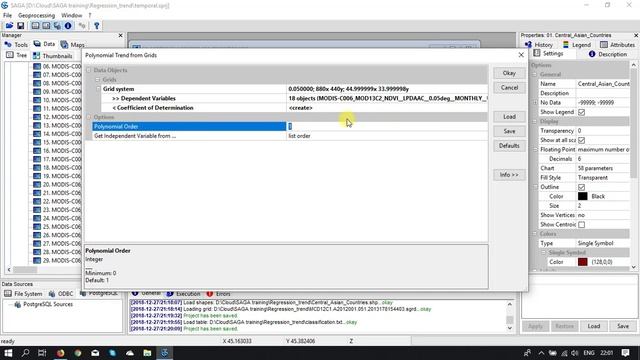This screenshot has width=640, height=360.
Task: Click the save project toolbar icon
Action: click(20, 26)
